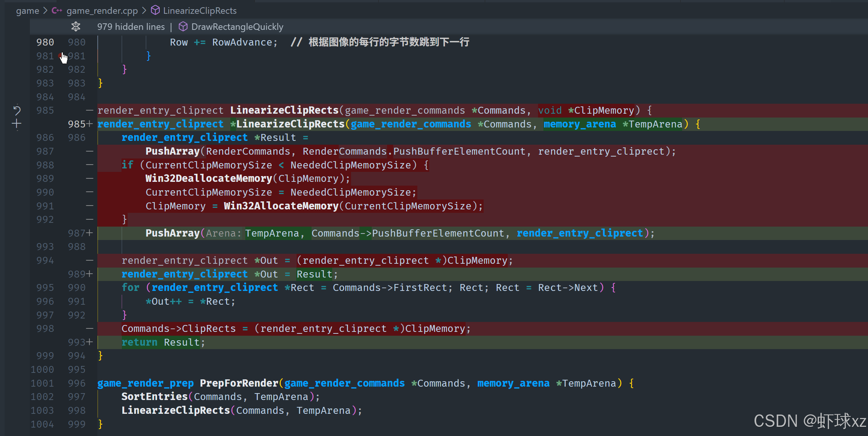Jump to DrawRectangleQuickly symbol link
Image resolution: width=868 pixels, height=436 pixels.
(x=237, y=27)
